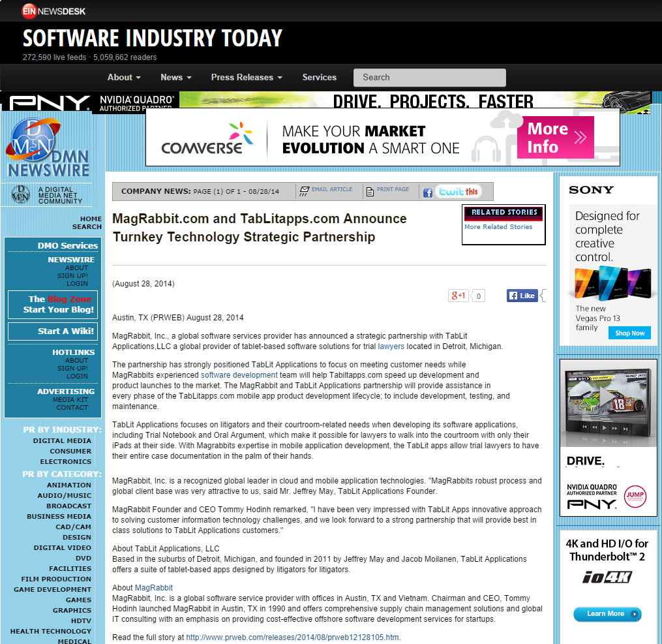The width and height of the screenshot is (662, 644).
Task: Click ABOUT under Hotlinks
Action: pyautogui.click(x=76, y=361)
